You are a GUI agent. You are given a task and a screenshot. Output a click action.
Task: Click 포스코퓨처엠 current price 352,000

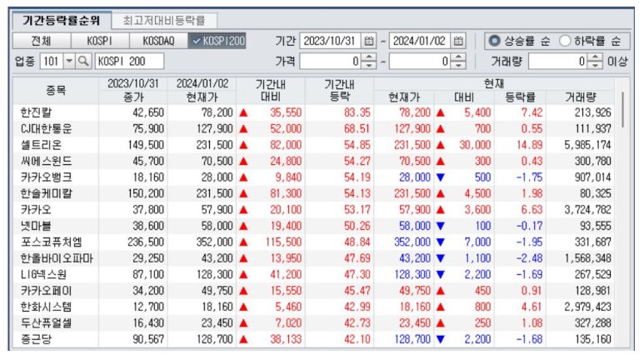click(412, 242)
